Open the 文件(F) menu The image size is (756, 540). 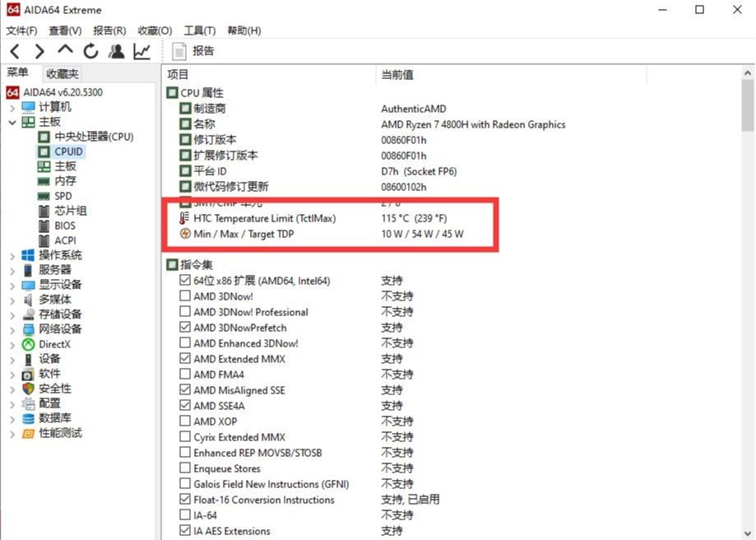21,30
